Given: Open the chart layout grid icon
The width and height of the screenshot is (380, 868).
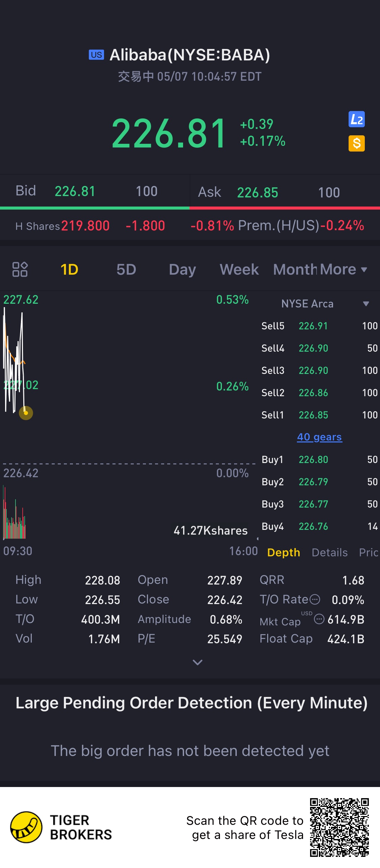Looking at the screenshot, I should click(x=20, y=269).
